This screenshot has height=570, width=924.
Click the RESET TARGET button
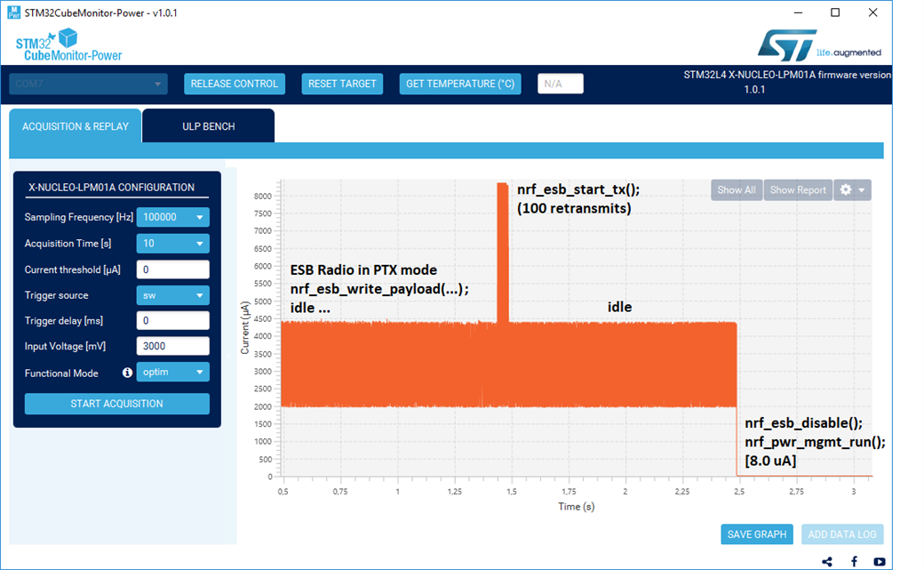342,84
